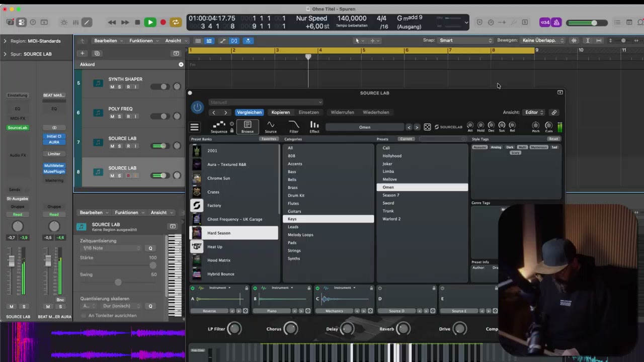The image size is (644, 362).
Task: Click the red Record button in transport
Action: coord(163,22)
